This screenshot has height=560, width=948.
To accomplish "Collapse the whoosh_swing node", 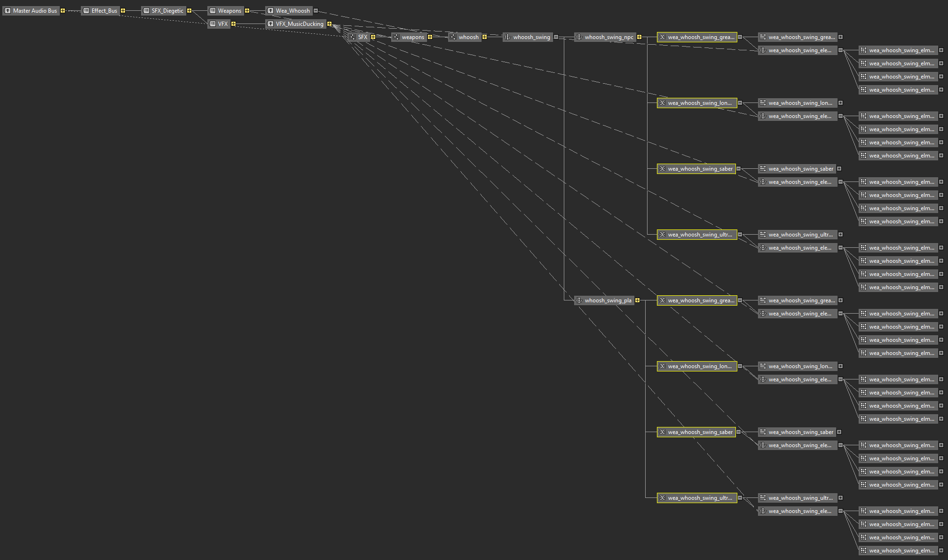I will (x=556, y=37).
